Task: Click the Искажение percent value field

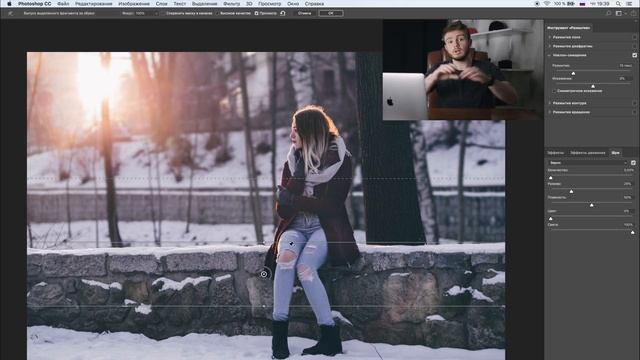Action: (625, 78)
